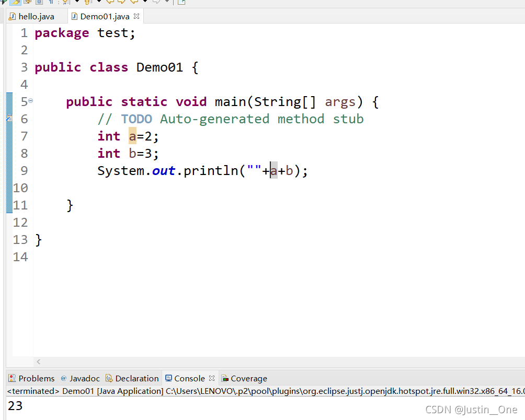Click the italic 'out' field on line 9
This screenshot has height=420, width=525.
click(164, 171)
